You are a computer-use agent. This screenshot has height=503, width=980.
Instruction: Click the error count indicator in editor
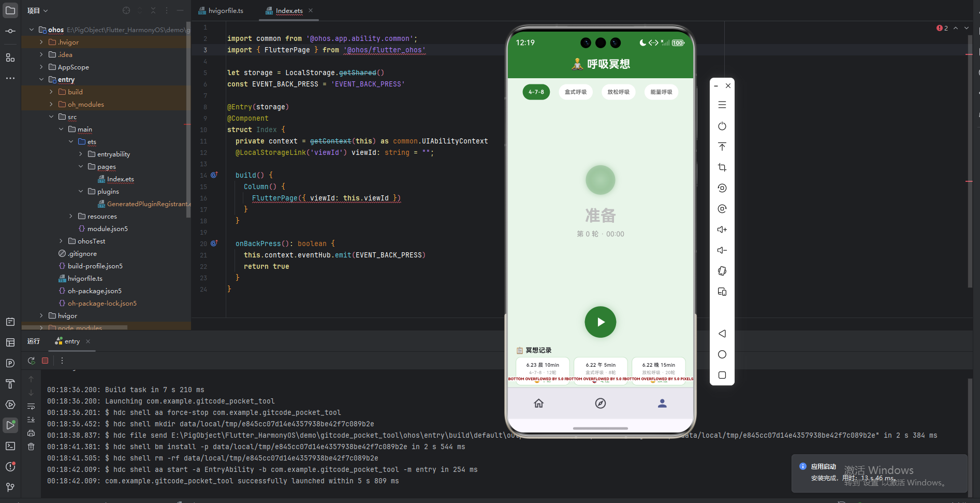942,28
